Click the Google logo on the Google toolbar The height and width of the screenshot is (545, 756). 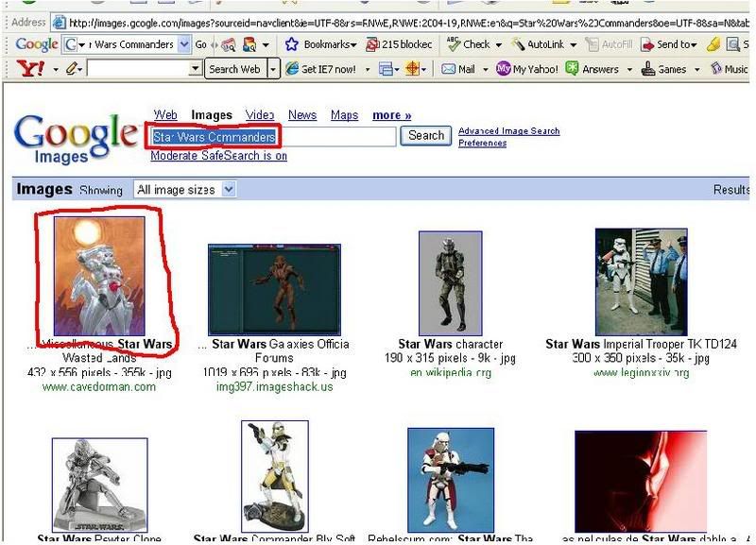click(x=37, y=44)
